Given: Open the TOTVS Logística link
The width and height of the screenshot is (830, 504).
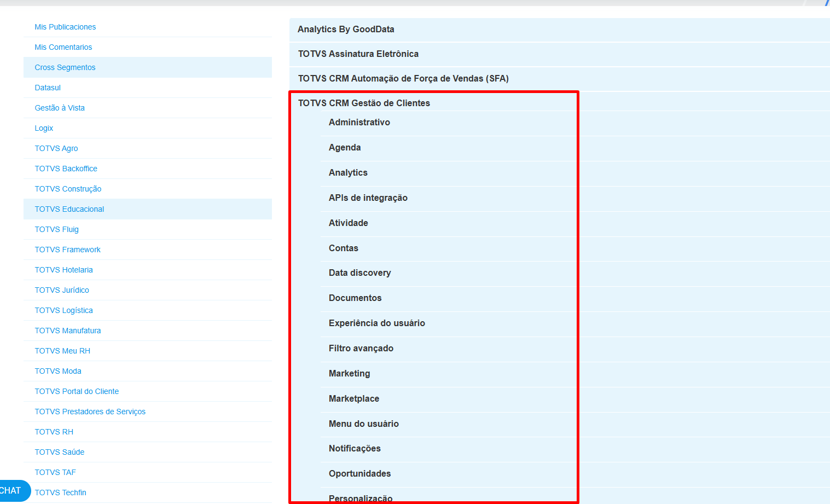Looking at the screenshot, I should coord(64,310).
